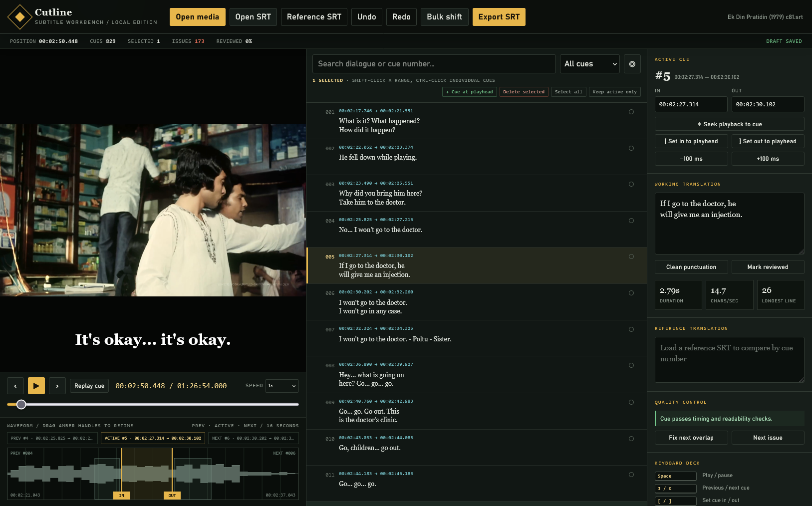812x506 pixels.
Task: Click the Export SRT button
Action: click(499, 17)
